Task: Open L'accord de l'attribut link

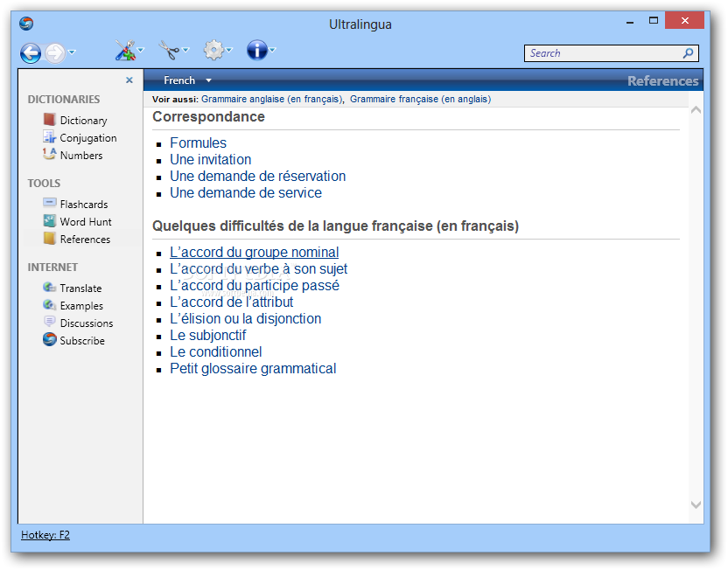Action: click(232, 302)
